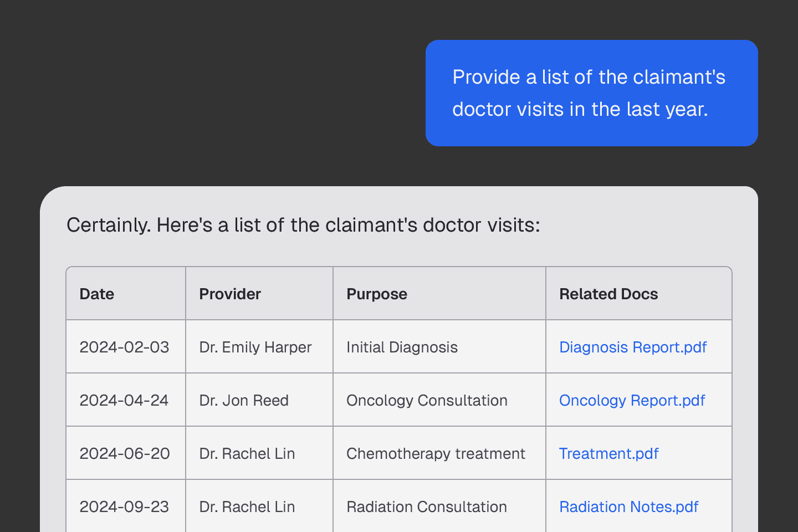Image resolution: width=798 pixels, height=532 pixels.
Task: Click Dr. Rachel Lin in the Chemotherapy row
Action: coord(247,454)
